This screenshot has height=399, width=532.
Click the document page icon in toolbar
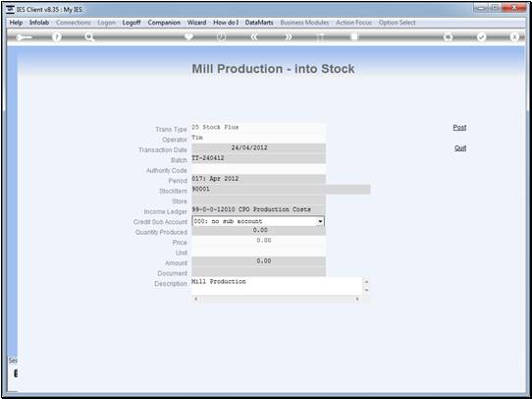tap(354, 36)
